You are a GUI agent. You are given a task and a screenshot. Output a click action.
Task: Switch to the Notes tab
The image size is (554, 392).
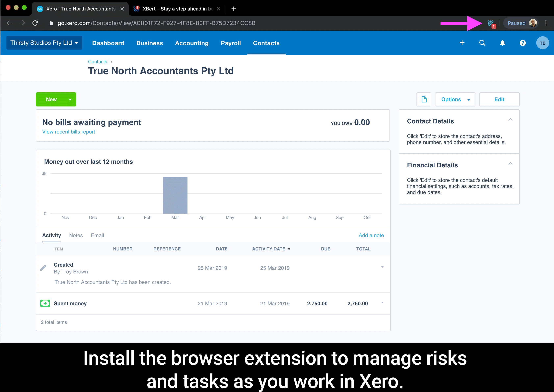[x=76, y=235]
